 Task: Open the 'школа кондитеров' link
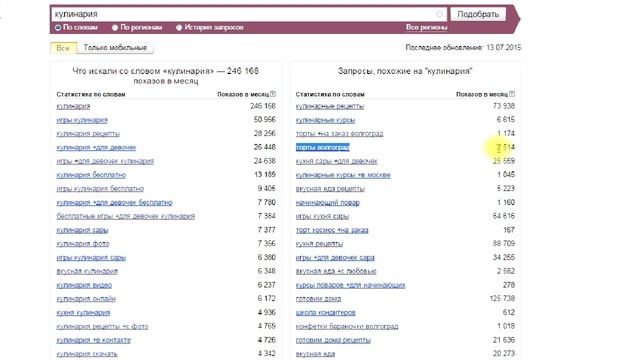tap(326, 313)
